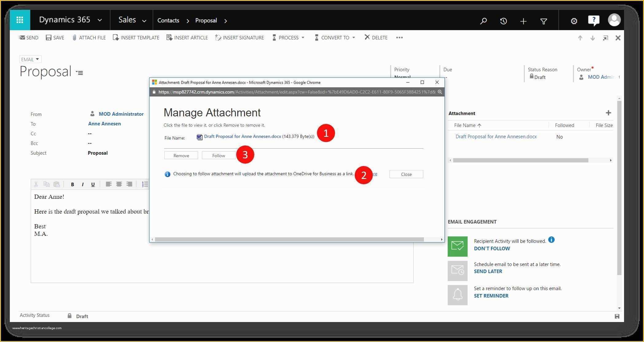Click the pop-out record icon
The image size is (644, 342).
(605, 38)
